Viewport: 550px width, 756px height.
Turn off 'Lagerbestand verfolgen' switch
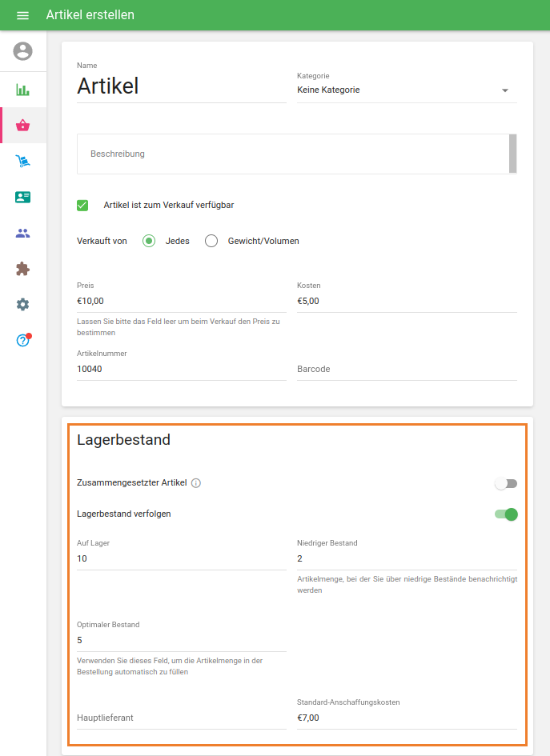pyautogui.click(x=506, y=514)
